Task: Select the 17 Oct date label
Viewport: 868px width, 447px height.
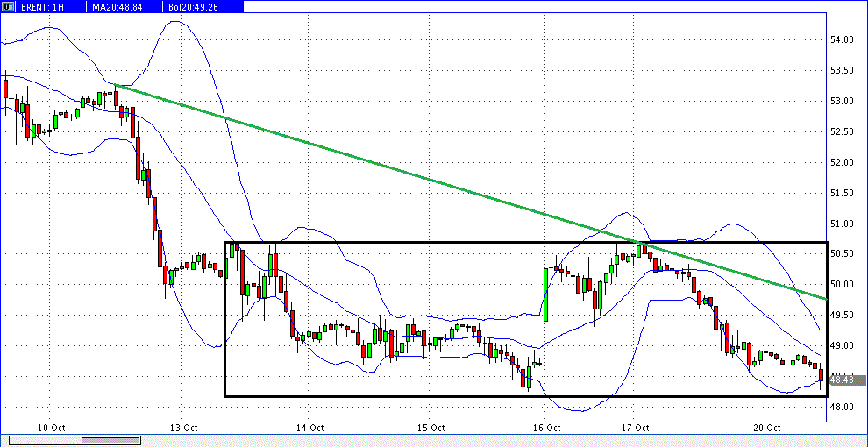Action: click(635, 428)
